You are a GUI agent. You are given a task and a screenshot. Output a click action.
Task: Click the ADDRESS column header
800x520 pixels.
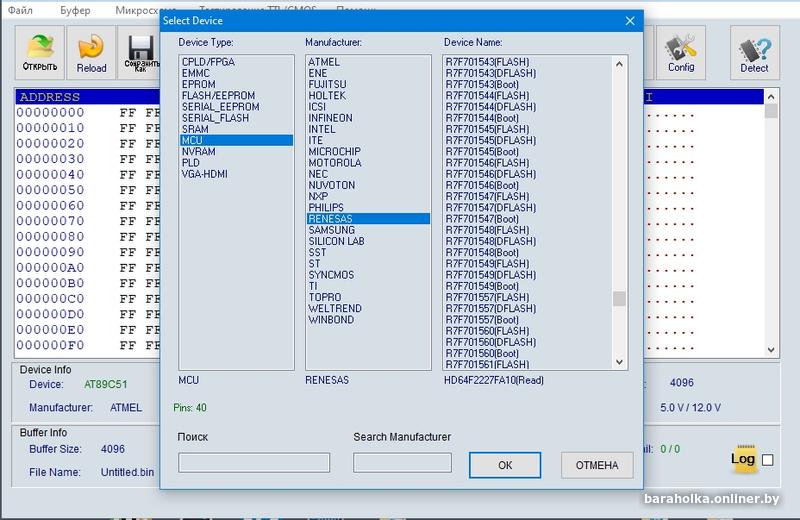coord(49,97)
